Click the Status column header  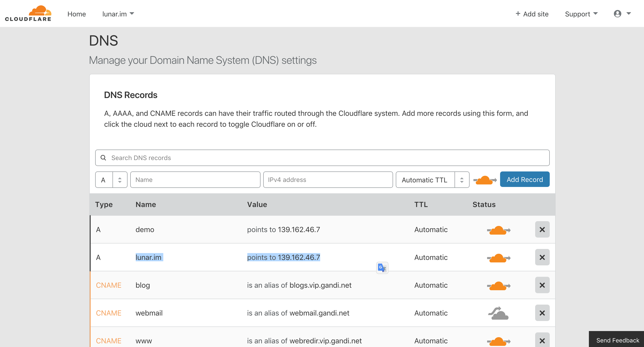[484, 205]
